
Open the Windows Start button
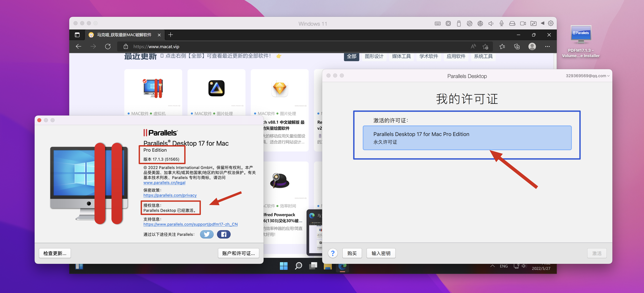coord(284,266)
